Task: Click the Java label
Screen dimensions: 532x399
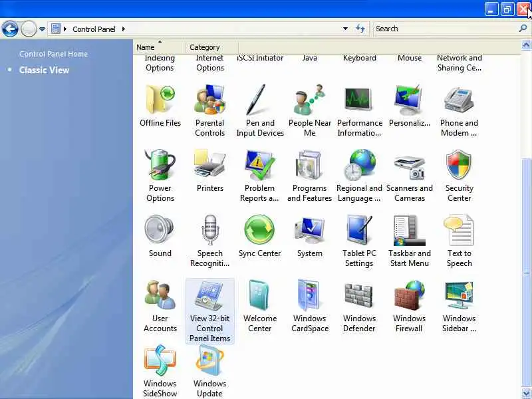Action: [x=310, y=58]
